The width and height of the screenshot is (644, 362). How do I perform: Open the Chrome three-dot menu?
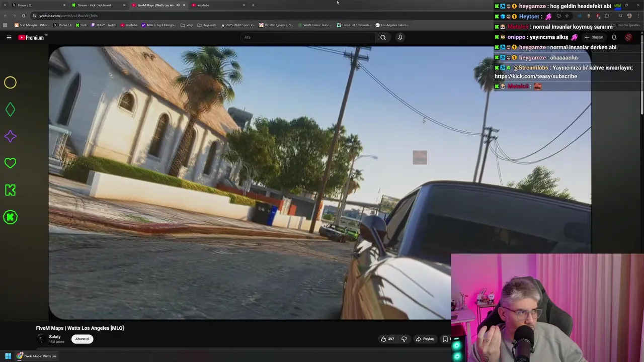pos(639,16)
